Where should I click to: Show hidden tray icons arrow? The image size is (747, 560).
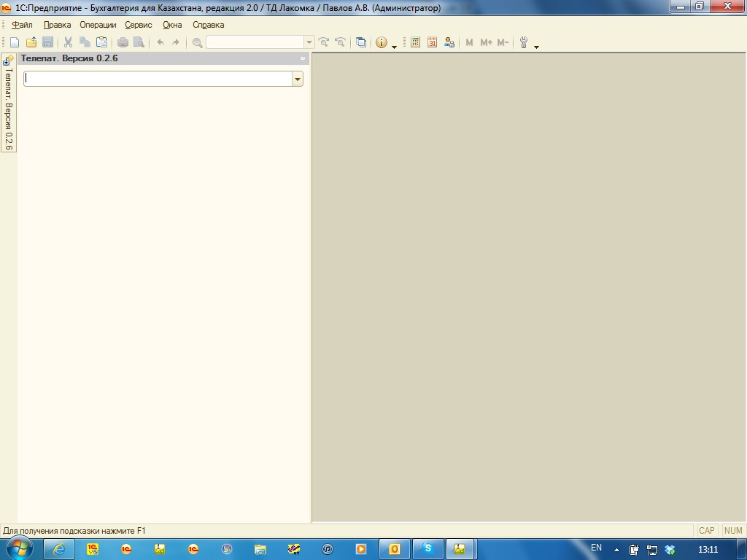(x=616, y=550)
